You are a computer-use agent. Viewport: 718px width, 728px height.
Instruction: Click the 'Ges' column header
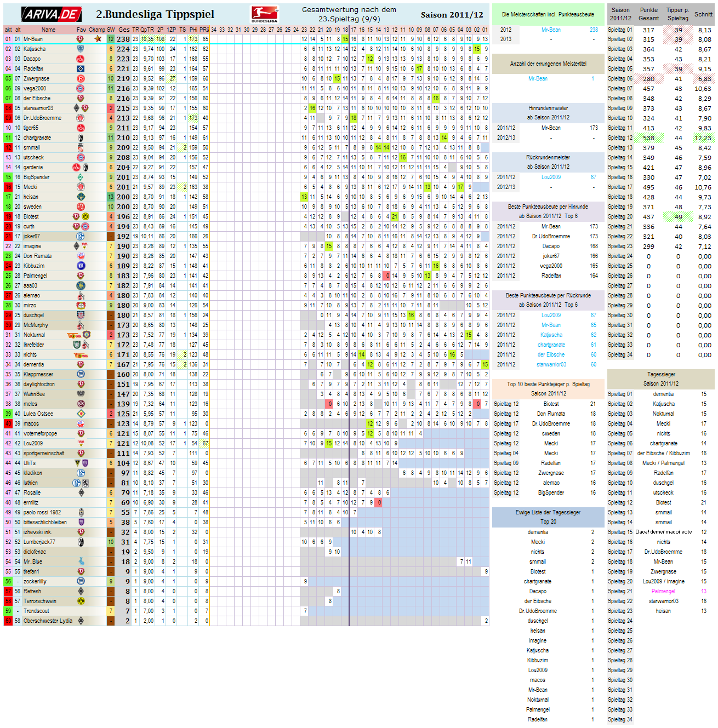124,30
